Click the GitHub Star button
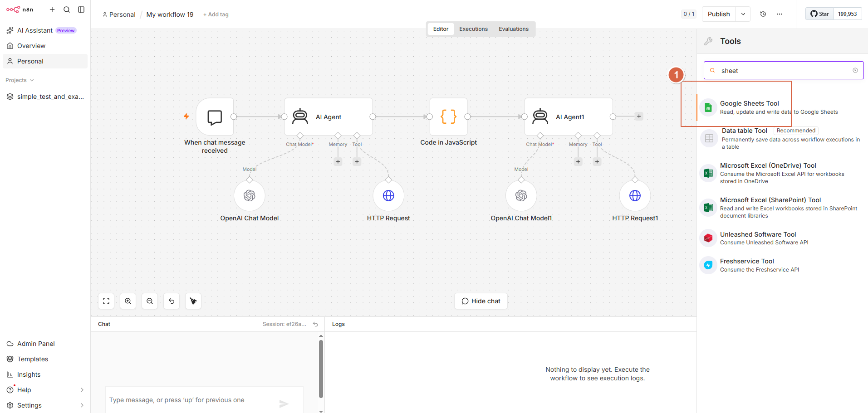 coord(819,14)
